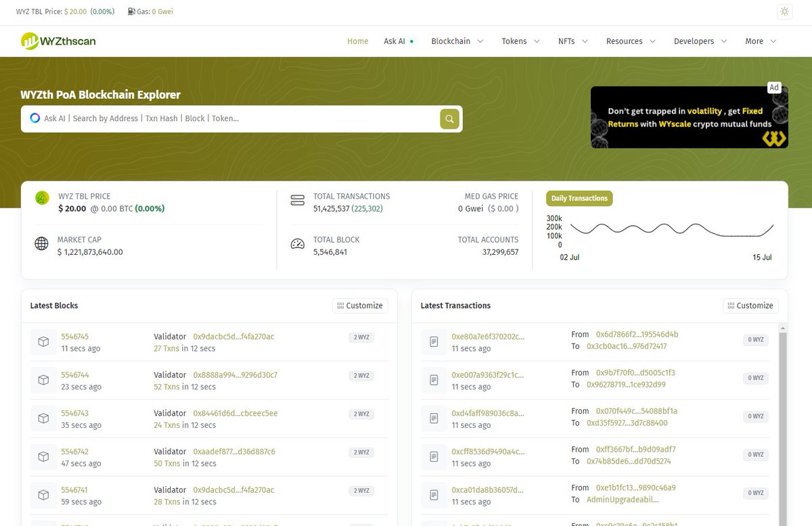The image size is (812, 526).
Task: Open block 5546741 link
Action: [x=74, y=490]
